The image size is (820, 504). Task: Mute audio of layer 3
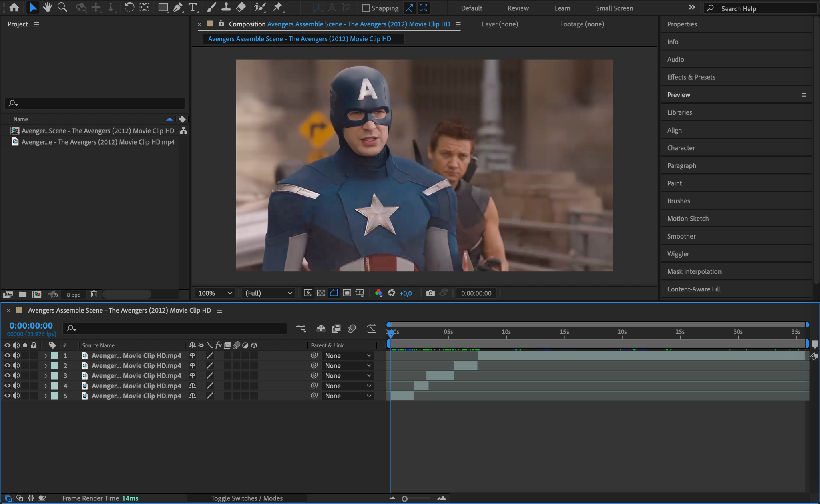tap(16, 375)
